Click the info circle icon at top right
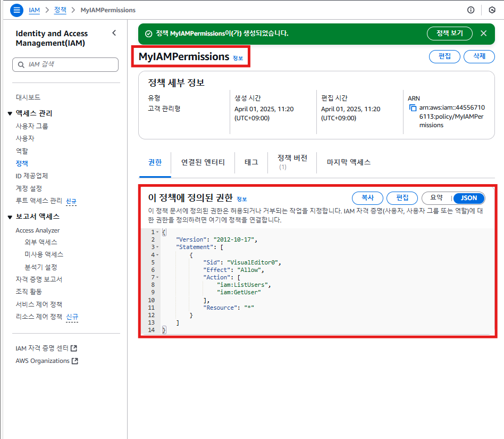 point(471,10)
